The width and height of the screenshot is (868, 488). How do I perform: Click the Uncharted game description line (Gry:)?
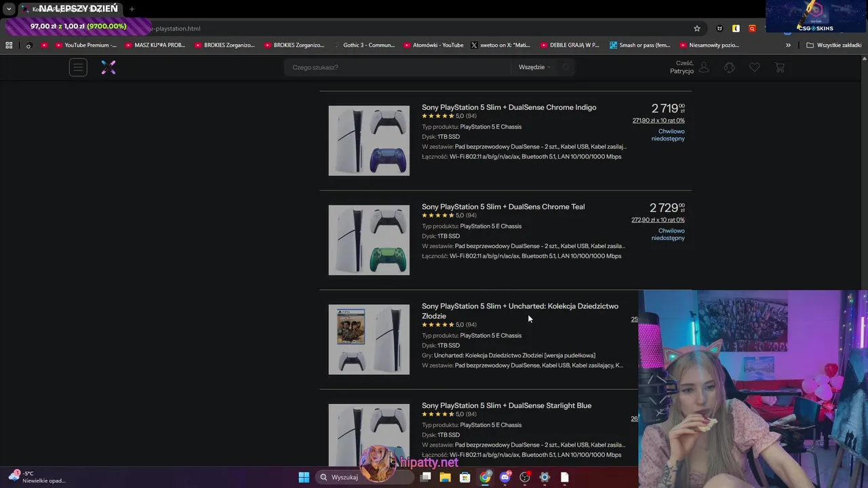[x=509, y=355]
